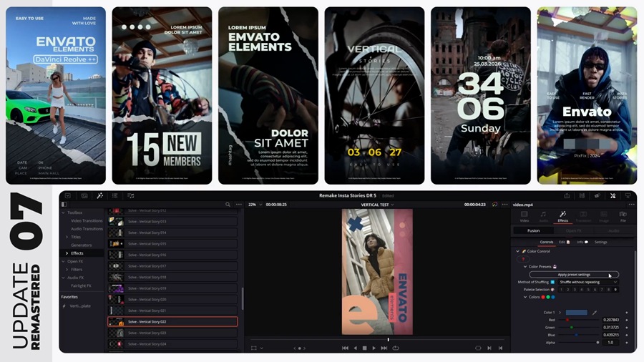Open Method of Shuffling dropdown
This screenshot has width=644, height=362.
(x=587, y=282)
